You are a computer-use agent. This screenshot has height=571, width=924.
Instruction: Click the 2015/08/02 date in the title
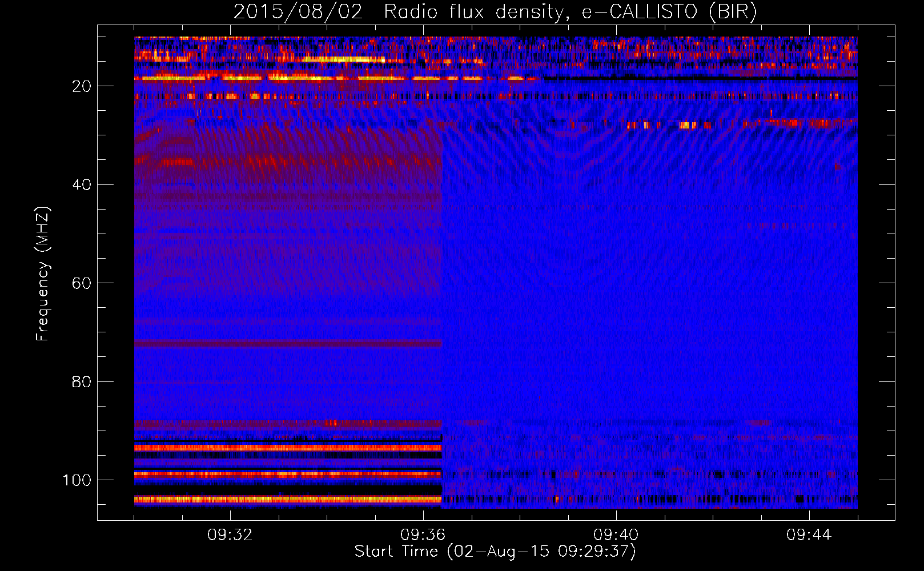click(298, 12)
